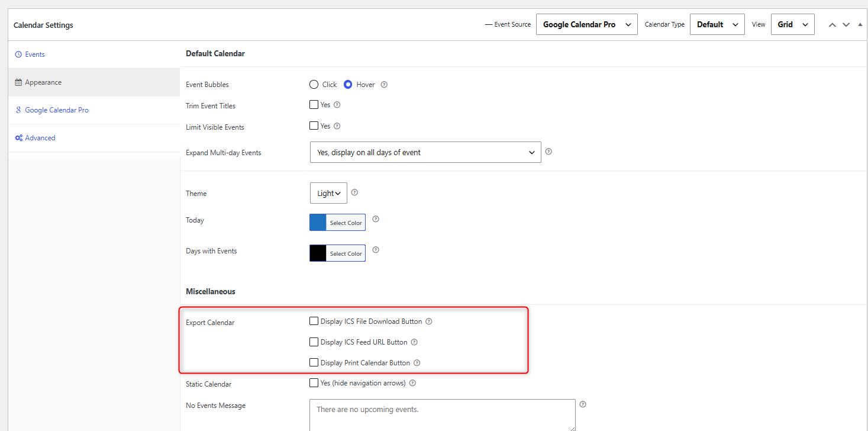Screen dimensions: 868x431
Task: Select the Hover radio for Event Bubbles
Action: point(348,85)
